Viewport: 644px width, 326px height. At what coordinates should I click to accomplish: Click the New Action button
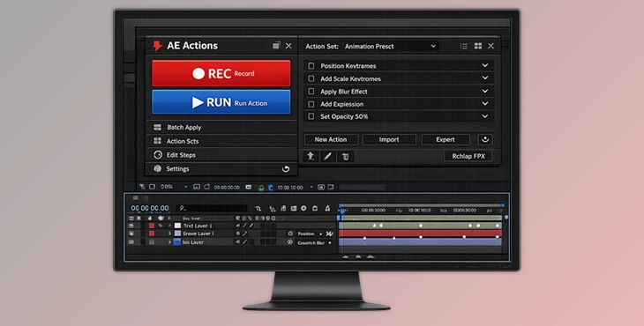pyautogui.click(x=331, y=139)
